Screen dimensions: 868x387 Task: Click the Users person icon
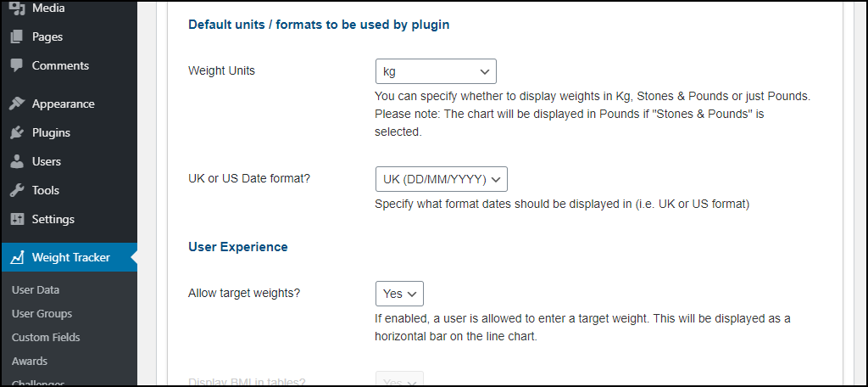(x=17, y=161)
